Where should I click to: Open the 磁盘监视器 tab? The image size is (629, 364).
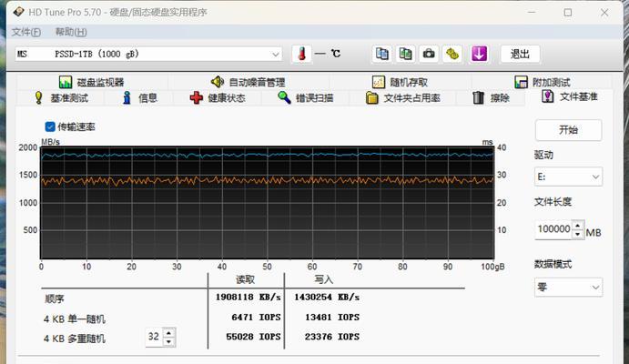91,82
